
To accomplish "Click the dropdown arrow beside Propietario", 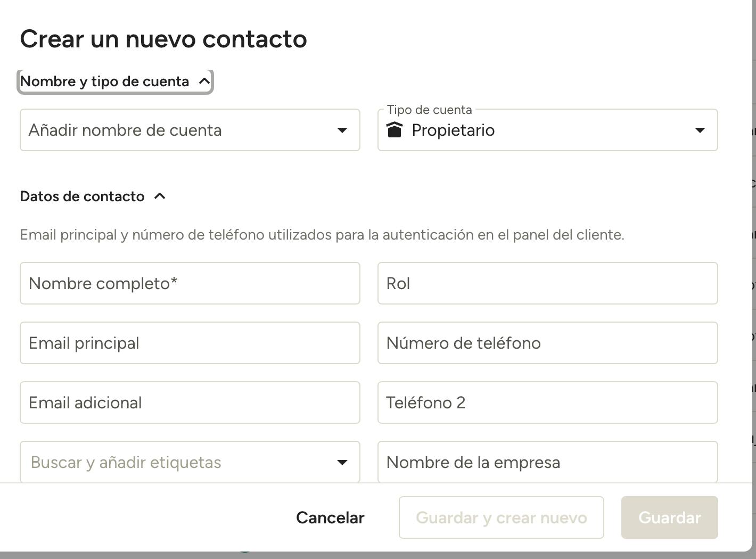I will pos(700,130).
